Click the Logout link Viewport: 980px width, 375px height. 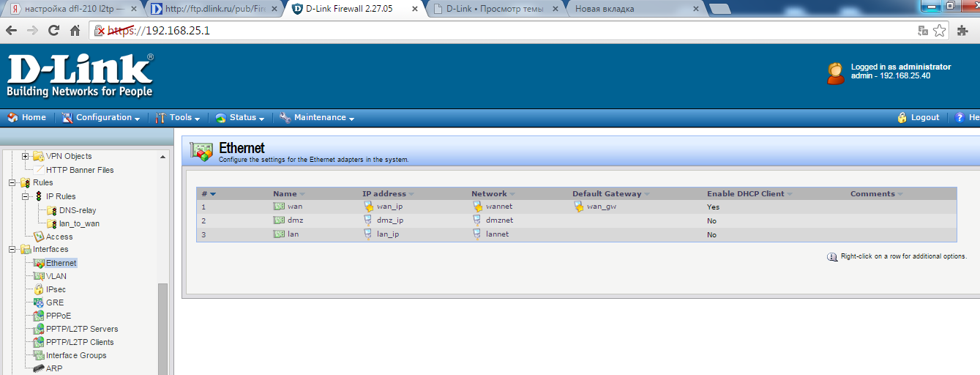point(919,117)
